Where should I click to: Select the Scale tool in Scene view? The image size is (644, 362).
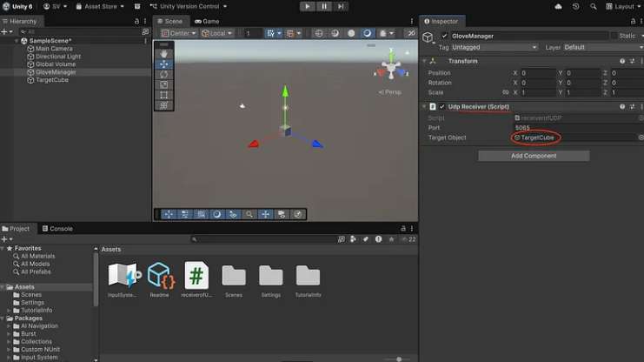coord(164,85)
